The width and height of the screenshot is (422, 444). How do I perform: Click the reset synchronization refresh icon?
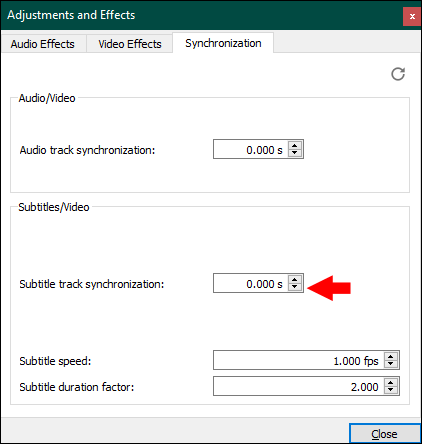[398, 74]
